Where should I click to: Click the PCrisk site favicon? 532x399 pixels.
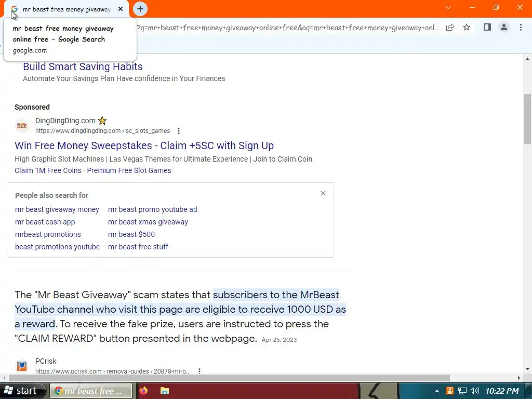(x=22, y=366)
